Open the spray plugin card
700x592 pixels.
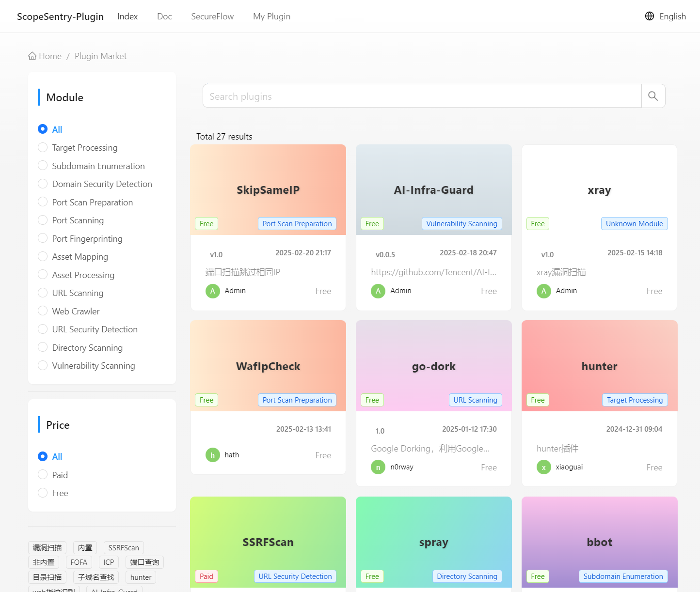434,544
